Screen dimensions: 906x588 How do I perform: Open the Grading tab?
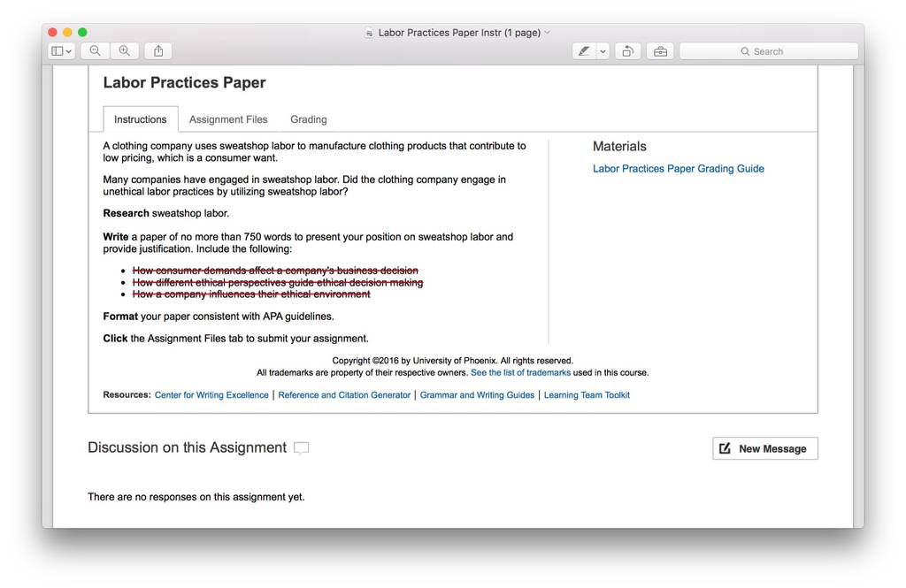point(309,119)
